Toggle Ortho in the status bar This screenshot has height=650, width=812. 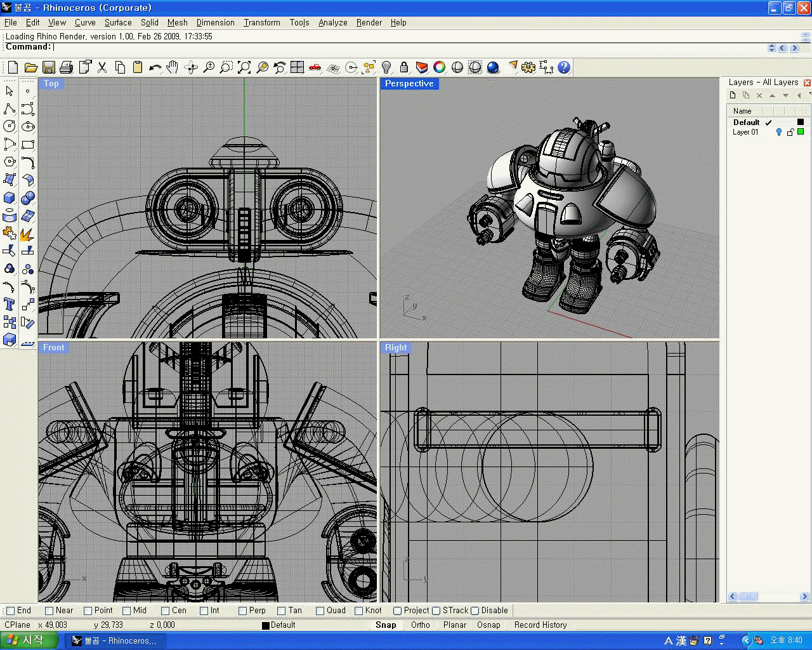420,625
